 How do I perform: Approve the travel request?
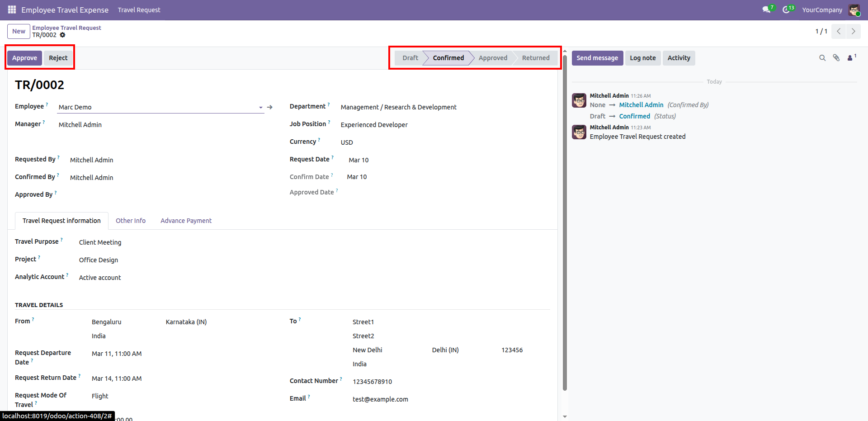(24, 58)
